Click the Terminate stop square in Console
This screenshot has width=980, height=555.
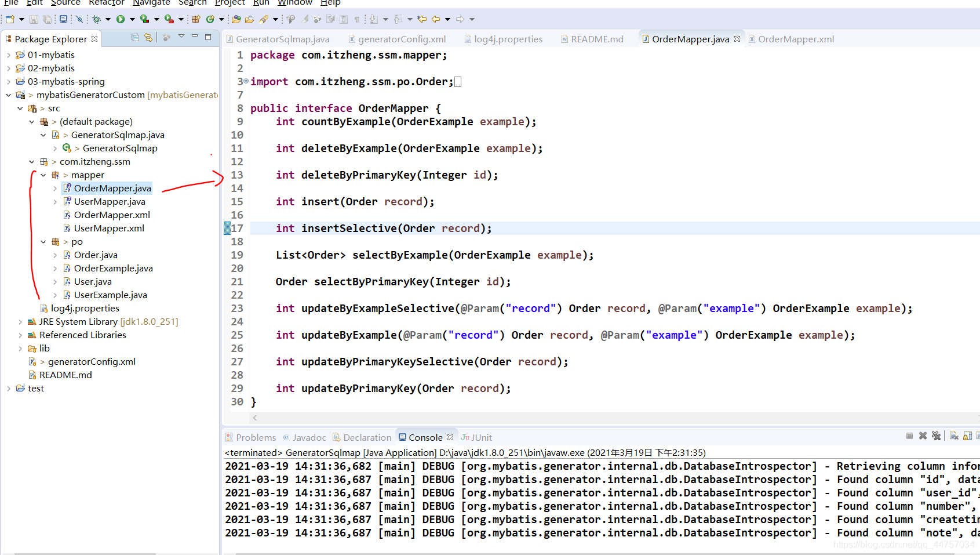909,436
